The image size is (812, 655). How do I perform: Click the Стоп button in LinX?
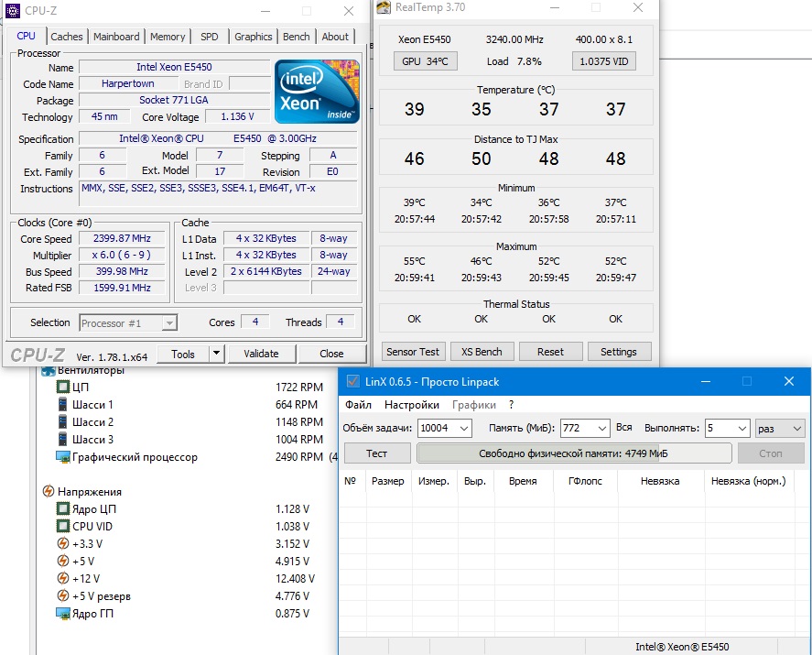[771, 453]
